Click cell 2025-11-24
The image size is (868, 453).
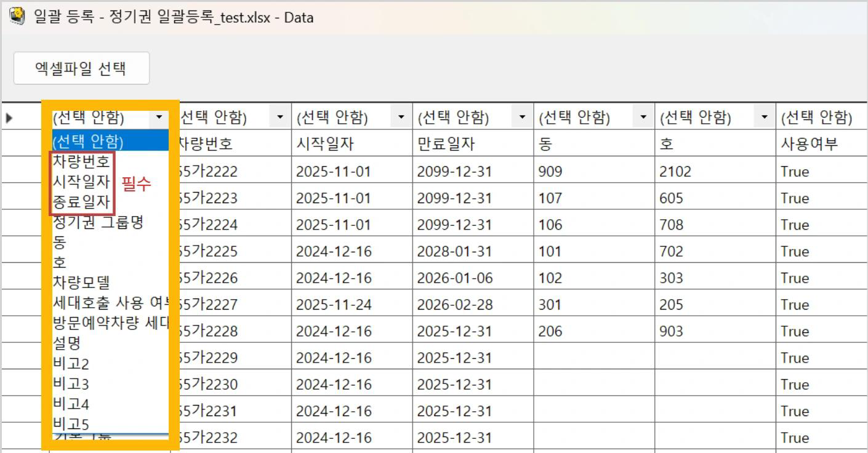click(x=352, y=304)
